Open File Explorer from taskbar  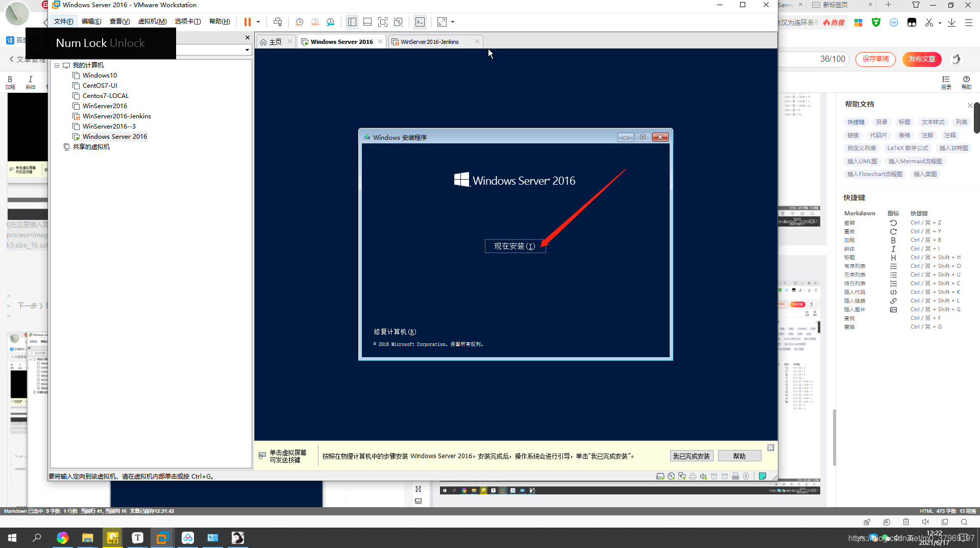(x=88, y=538)
